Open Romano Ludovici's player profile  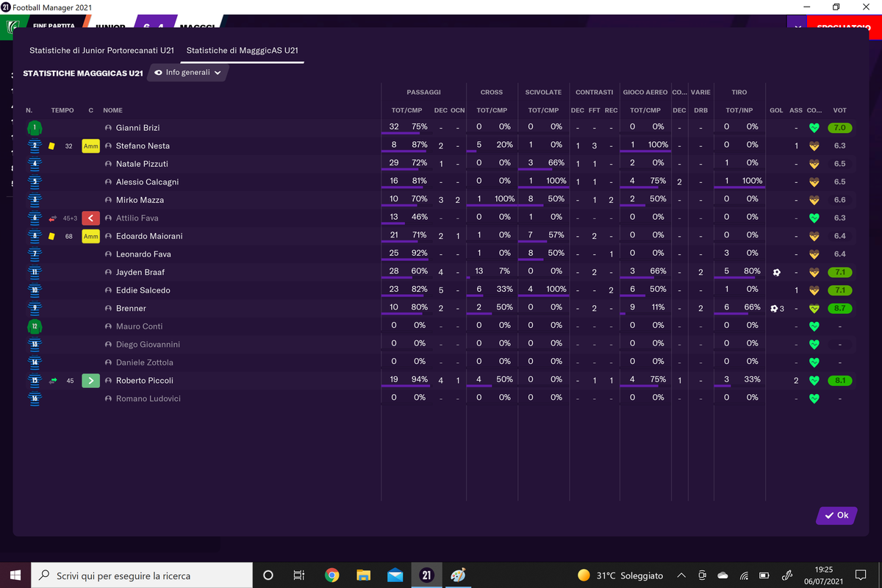(148, 398)
